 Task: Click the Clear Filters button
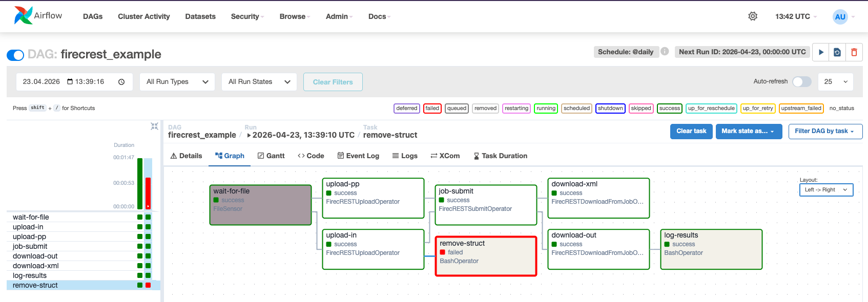(333, 82)
